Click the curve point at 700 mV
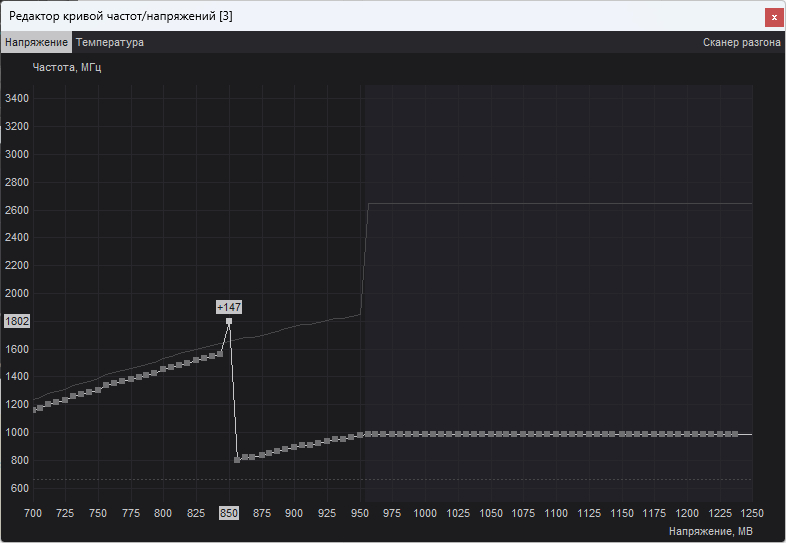This screenshot has width=786, height=543. point(35,410)
